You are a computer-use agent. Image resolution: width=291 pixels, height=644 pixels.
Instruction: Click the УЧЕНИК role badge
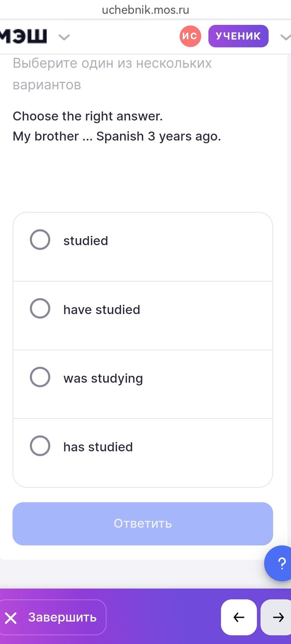[238, 36]
